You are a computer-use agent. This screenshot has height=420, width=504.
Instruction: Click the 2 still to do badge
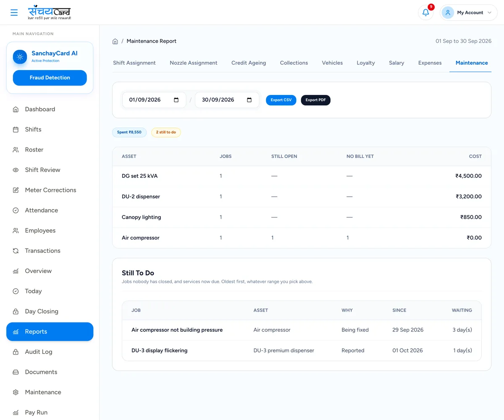coord(166,132)
